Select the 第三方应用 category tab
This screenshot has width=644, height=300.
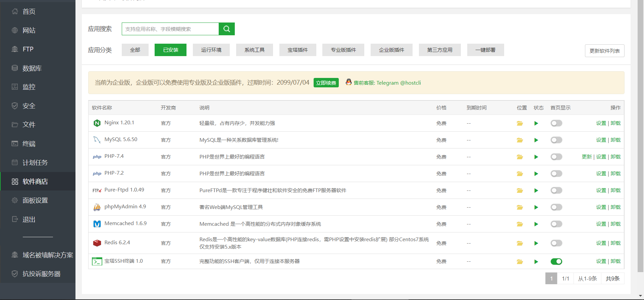click(x=440, y=50)
